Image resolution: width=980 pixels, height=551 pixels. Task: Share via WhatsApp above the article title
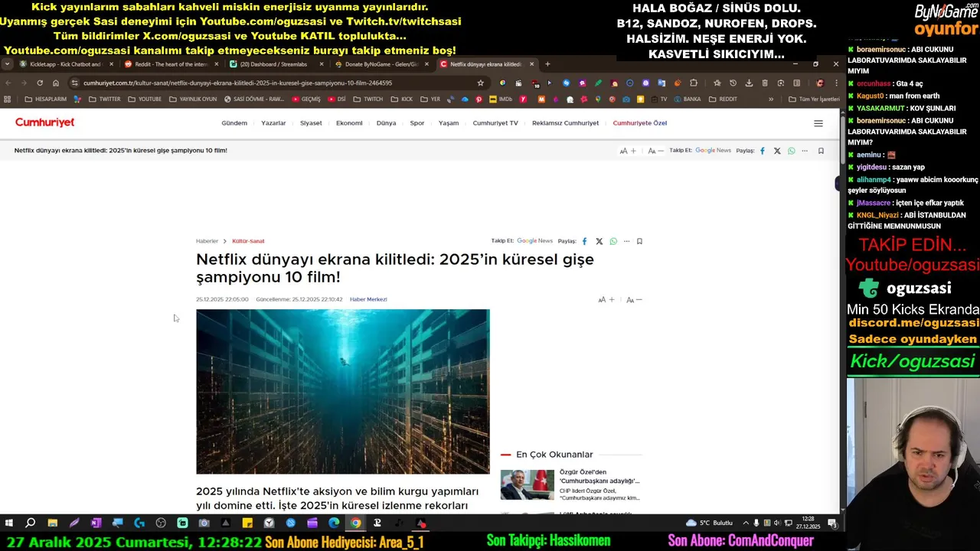[613, 241]
